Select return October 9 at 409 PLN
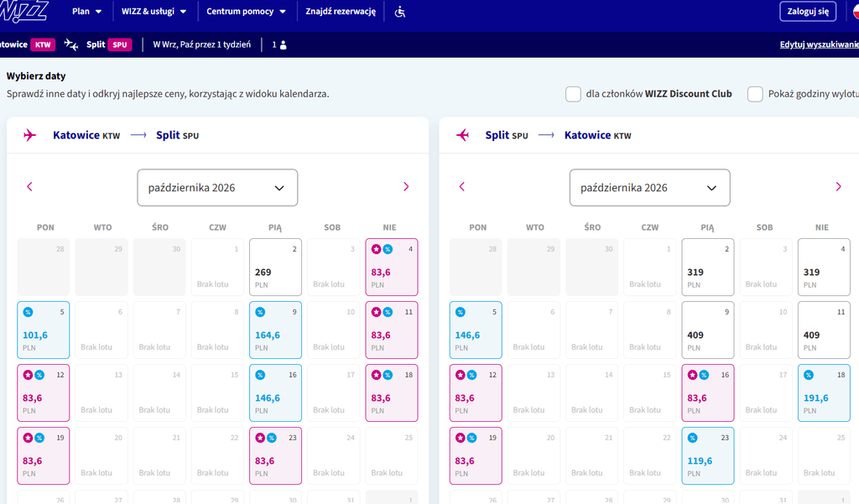 tap(708, 330)
